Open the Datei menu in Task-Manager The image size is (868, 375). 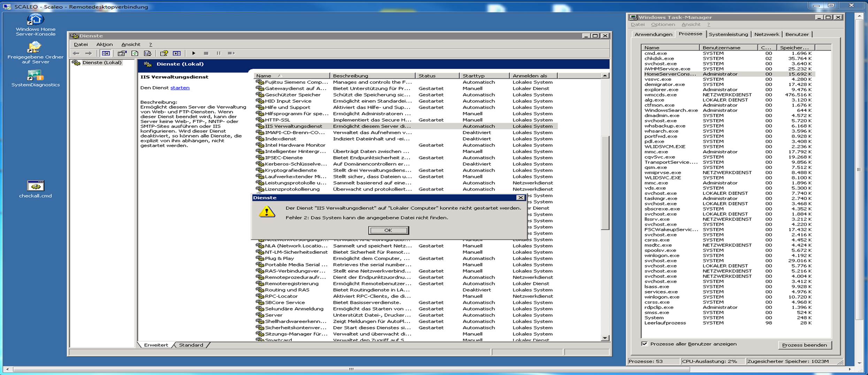point(638,24)
